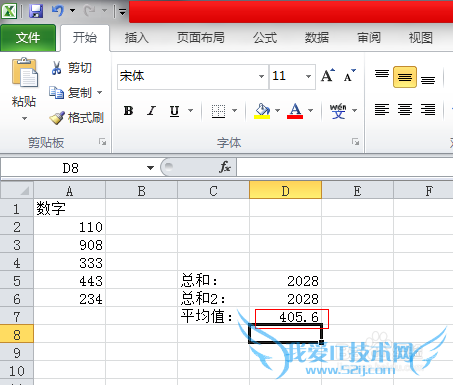Select cell with label 总和2:
The height and width of the screenshot is (385, 453).
click(213, 299)
